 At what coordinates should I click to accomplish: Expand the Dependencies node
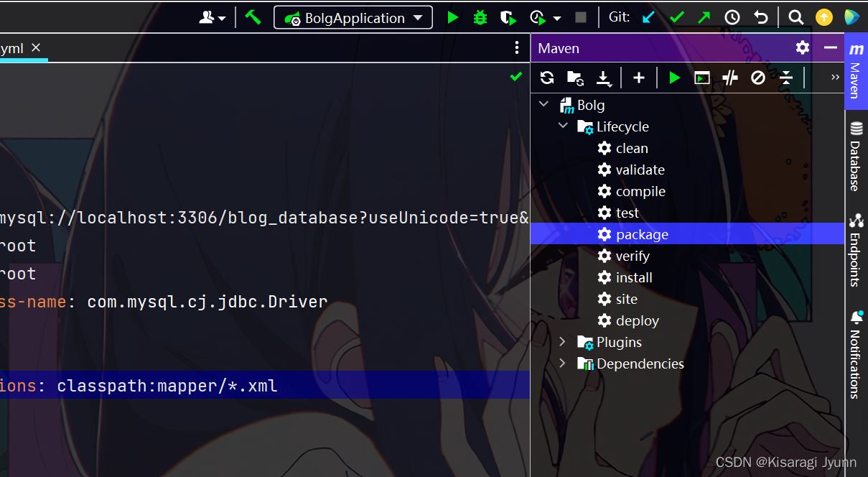[x=563, y=363]
